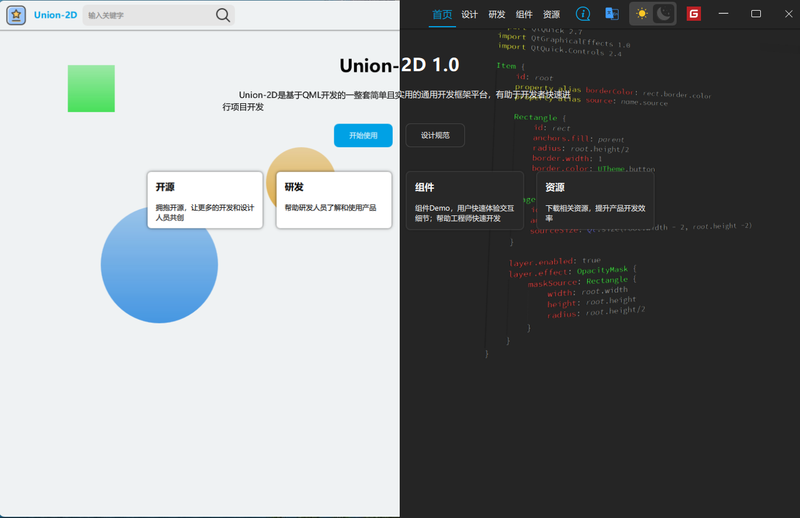Go to the 研发 tab
The image size is (800, 518).
(x=497, y=15)
